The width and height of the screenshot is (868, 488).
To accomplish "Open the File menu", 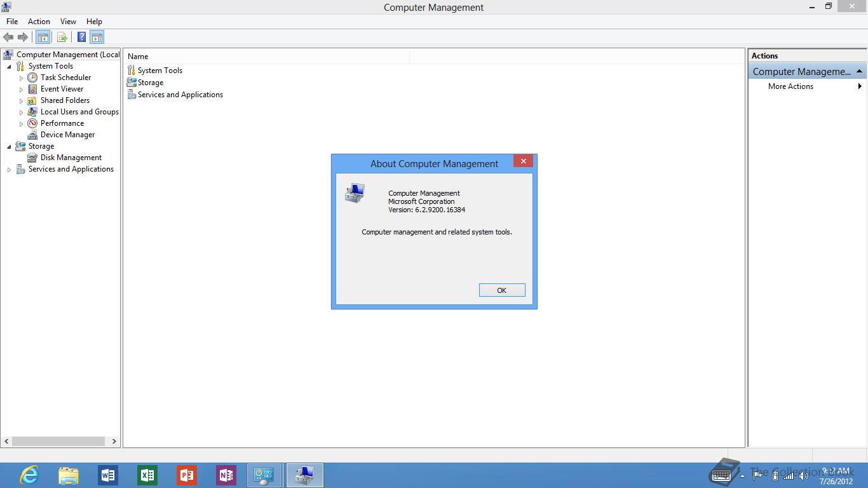I will (x=12, y=22).
